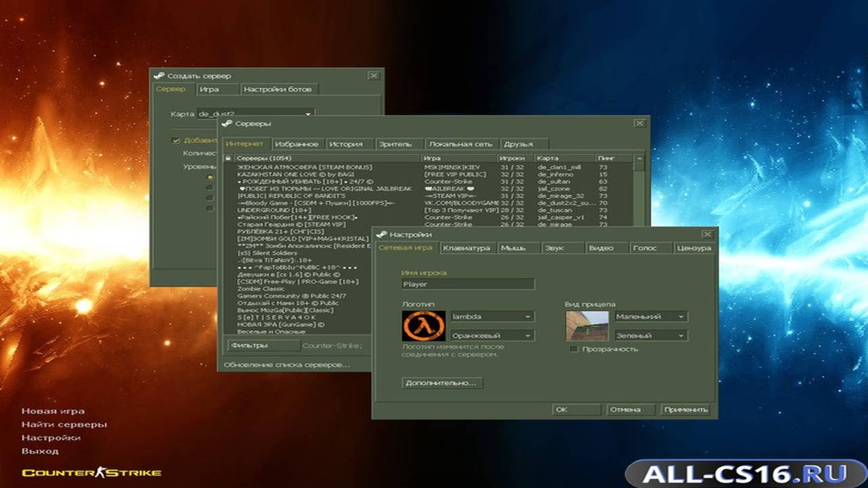868x488 pixels.
Task: Click the Counter-Strike logo at bottom left
Action: (x=92, y=472)
